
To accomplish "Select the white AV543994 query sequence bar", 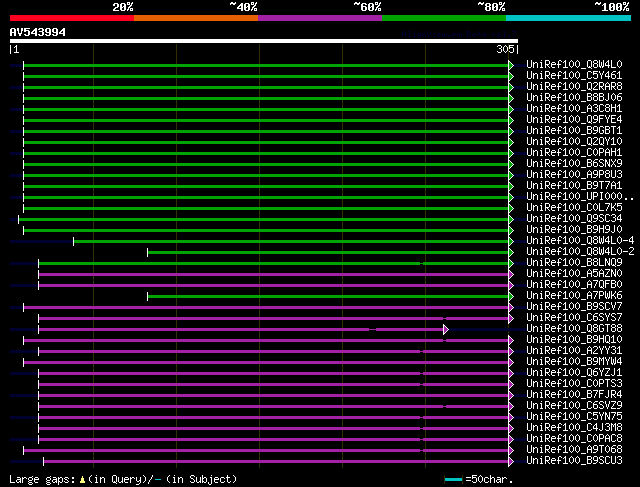I will (x=264, y=41).
